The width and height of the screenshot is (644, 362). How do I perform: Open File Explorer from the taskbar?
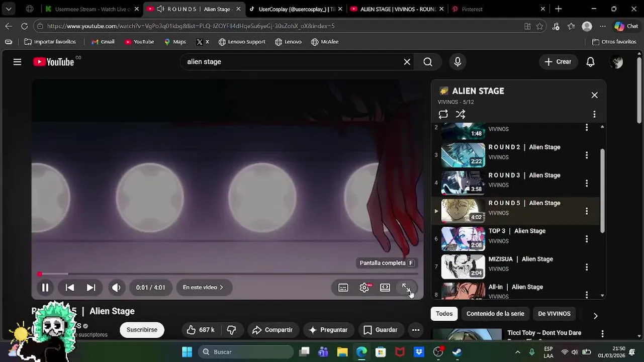click(x=342, y=352)
